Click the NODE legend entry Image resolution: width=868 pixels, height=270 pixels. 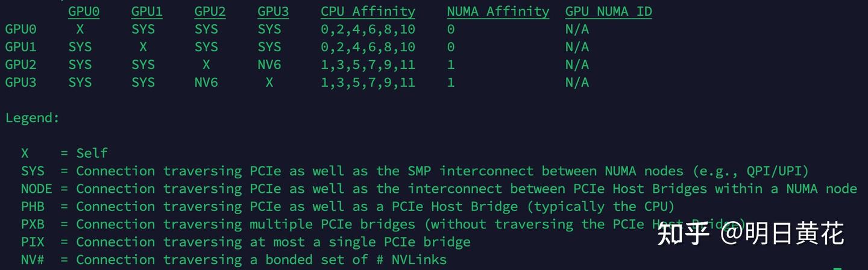point(36,189)
